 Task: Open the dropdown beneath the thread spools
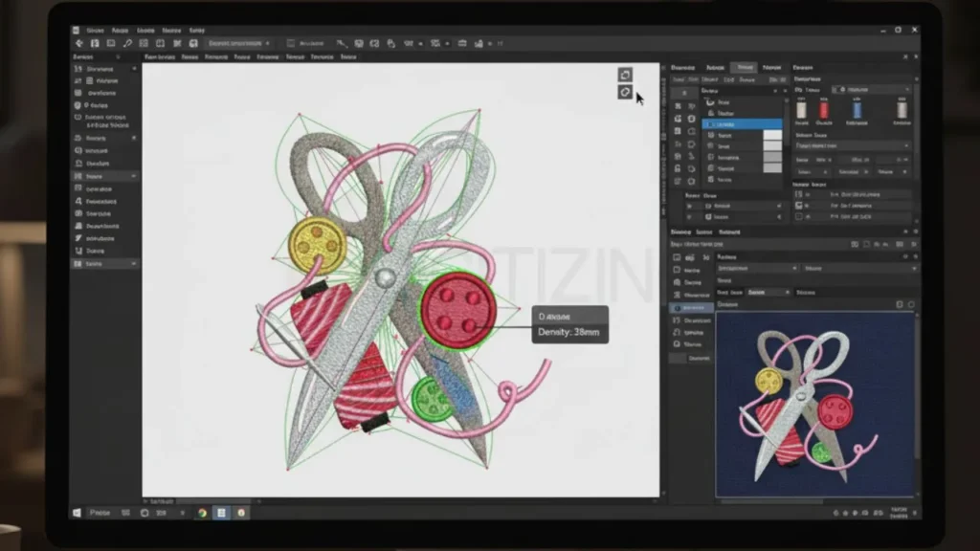(x=852, y=146)
